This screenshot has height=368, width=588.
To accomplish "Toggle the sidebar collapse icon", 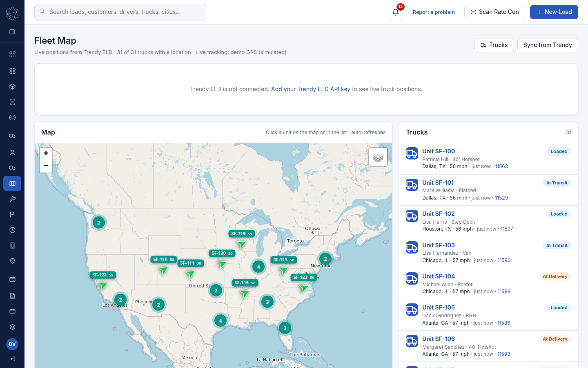I will [12, 32].
